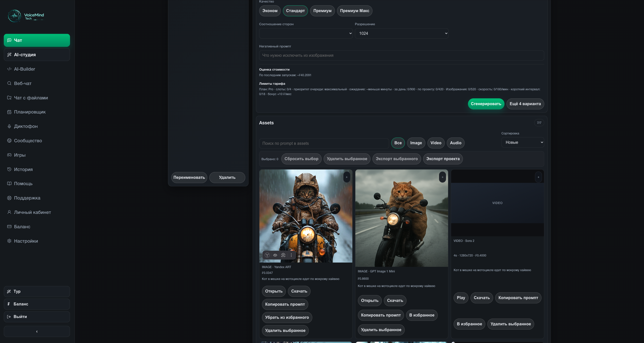Choose the Премиум quality option
The width and height of the screenshot is (644, 343).
[x=322, y=11]
